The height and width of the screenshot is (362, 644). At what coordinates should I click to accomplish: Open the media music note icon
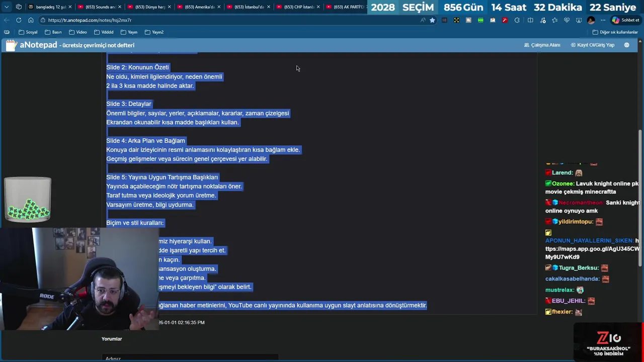[542, 20]
